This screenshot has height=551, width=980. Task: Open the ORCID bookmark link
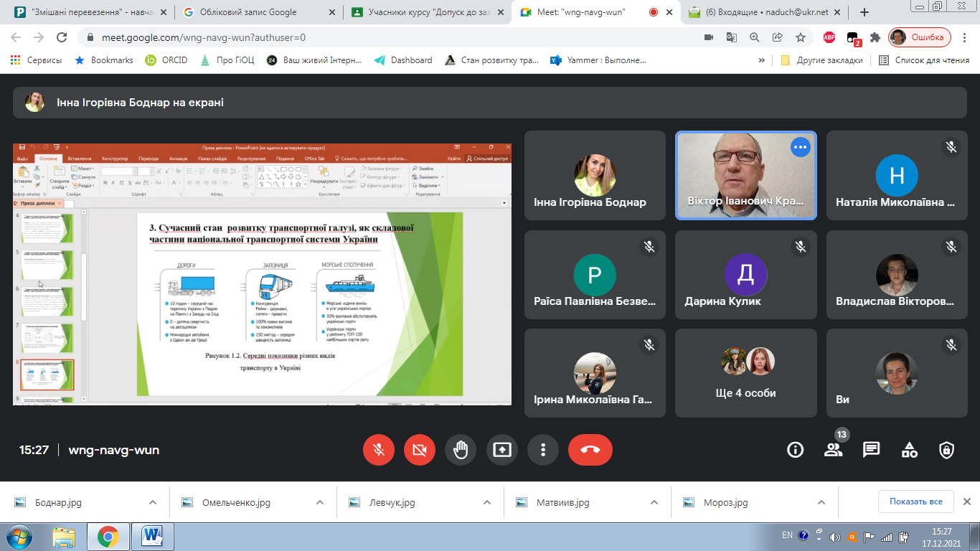(x=166, y=60)
